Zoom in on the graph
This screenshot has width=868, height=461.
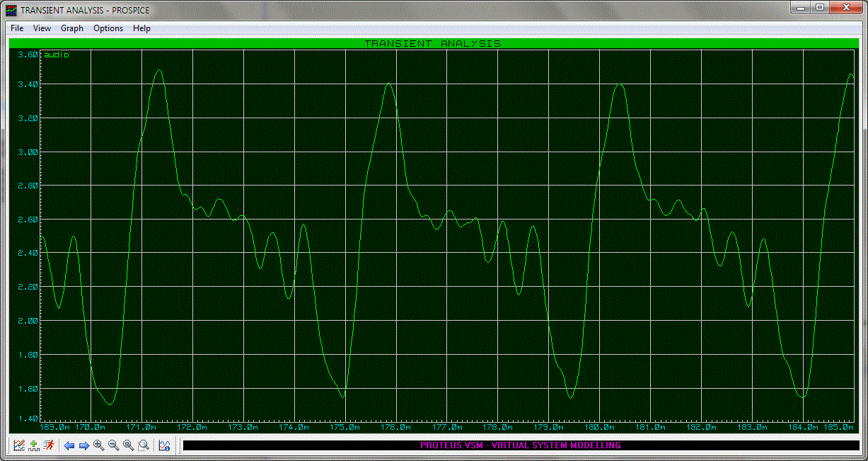(98, 445)
